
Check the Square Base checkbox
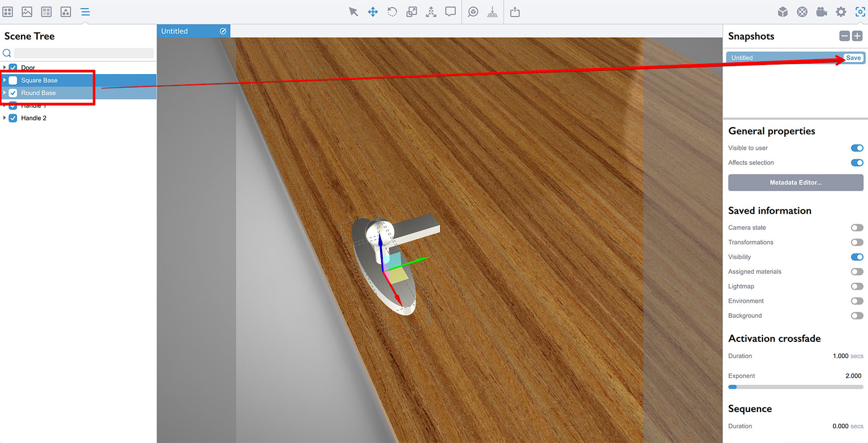tap(13, 80)
